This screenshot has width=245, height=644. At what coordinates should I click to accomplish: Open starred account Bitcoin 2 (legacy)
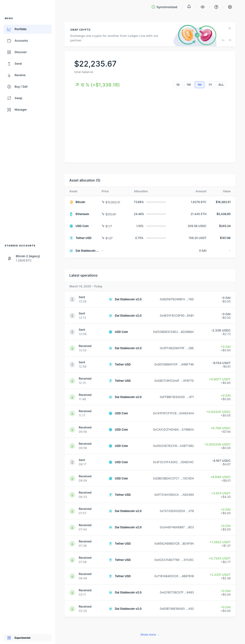pos(28,258)
